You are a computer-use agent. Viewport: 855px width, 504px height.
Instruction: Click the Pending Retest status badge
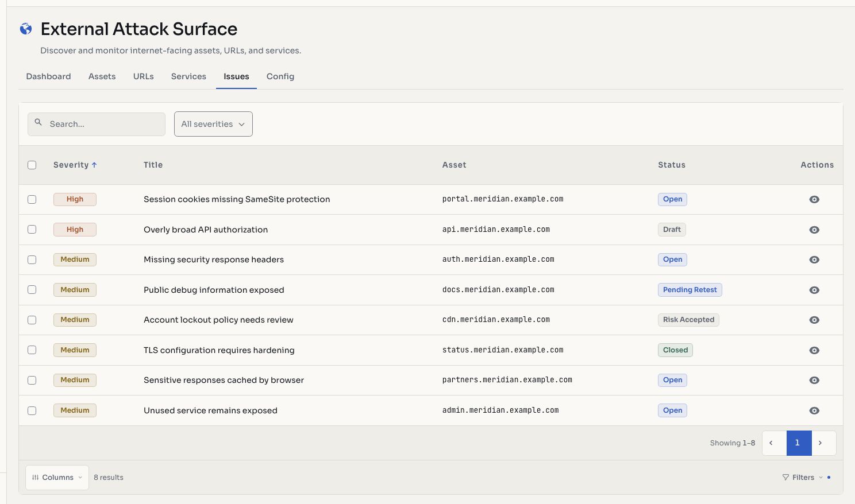point(690,290)
